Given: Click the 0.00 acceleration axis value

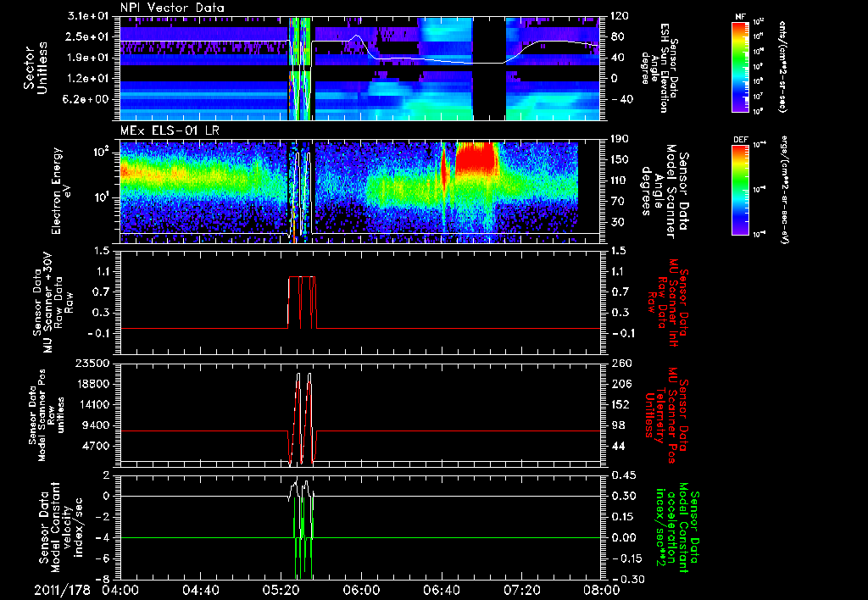Looking at the screenshot, I should (623, 538).
